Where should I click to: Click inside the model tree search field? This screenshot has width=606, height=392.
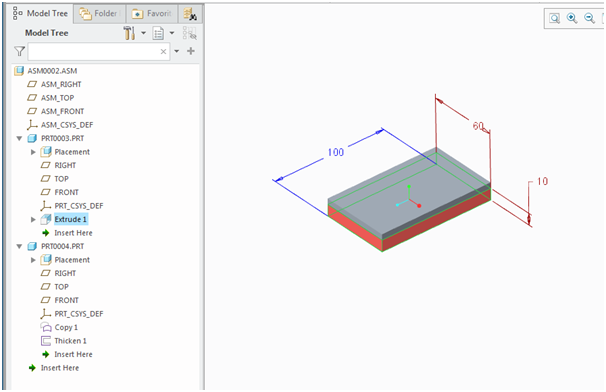(x=94, y=51)
